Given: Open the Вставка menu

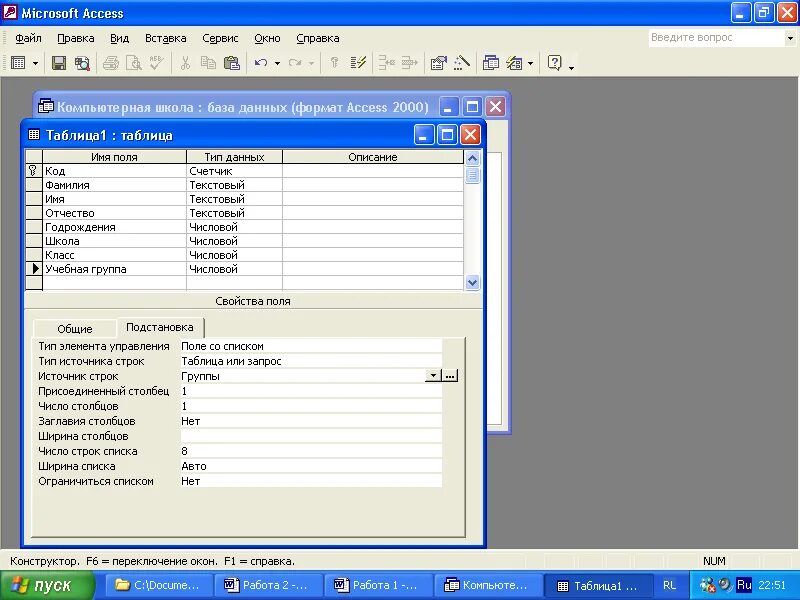Looking at the screenshot, I should tap(165, 38).
